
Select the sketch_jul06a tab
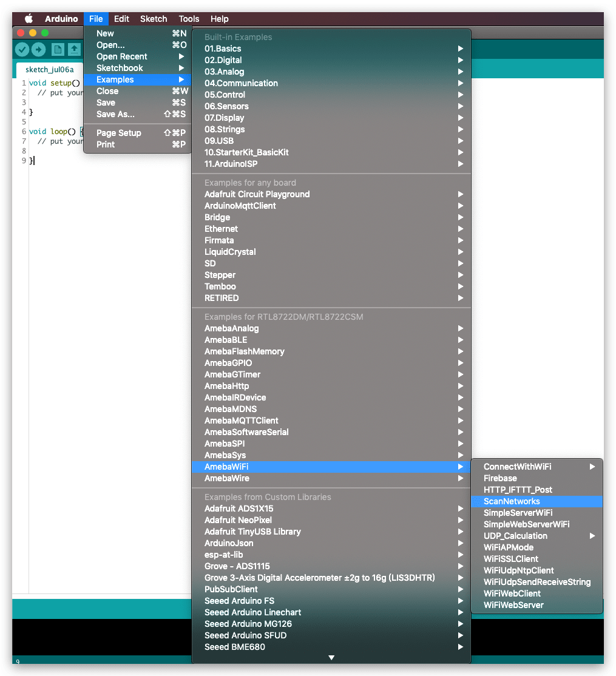(x=50, y=69)
